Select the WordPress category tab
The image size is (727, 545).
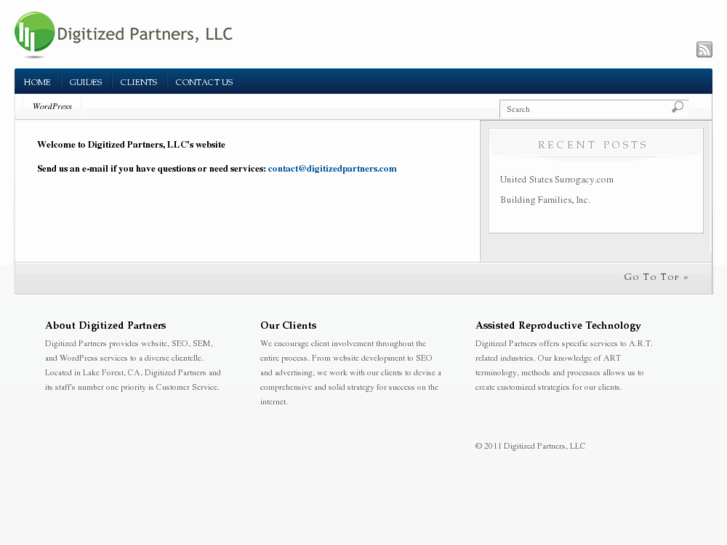pyautogui.click(x=52, y=106)
